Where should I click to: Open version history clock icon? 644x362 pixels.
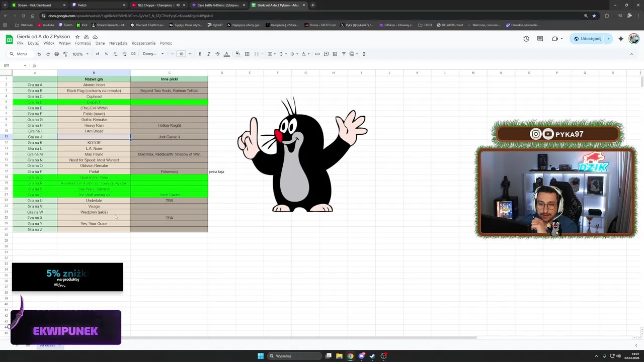(526, 39)
